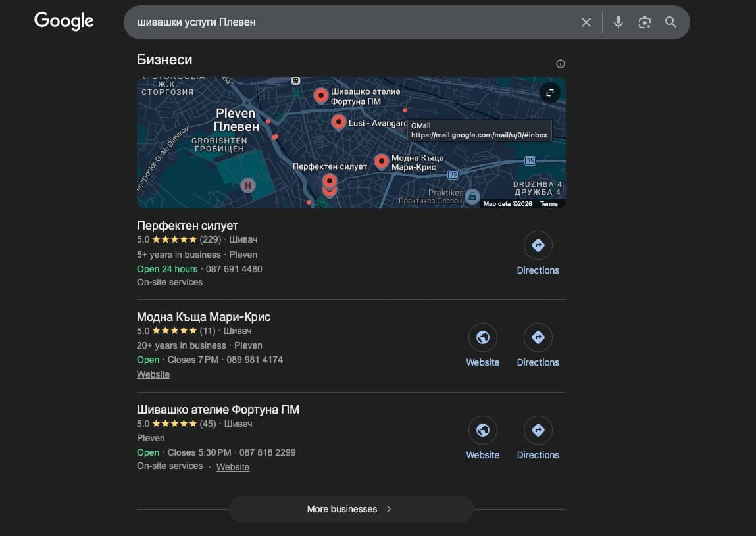Viewport: 756px width, 536px height.
Task: Open the Google homepage via the logo
Action: pos(63,21)
